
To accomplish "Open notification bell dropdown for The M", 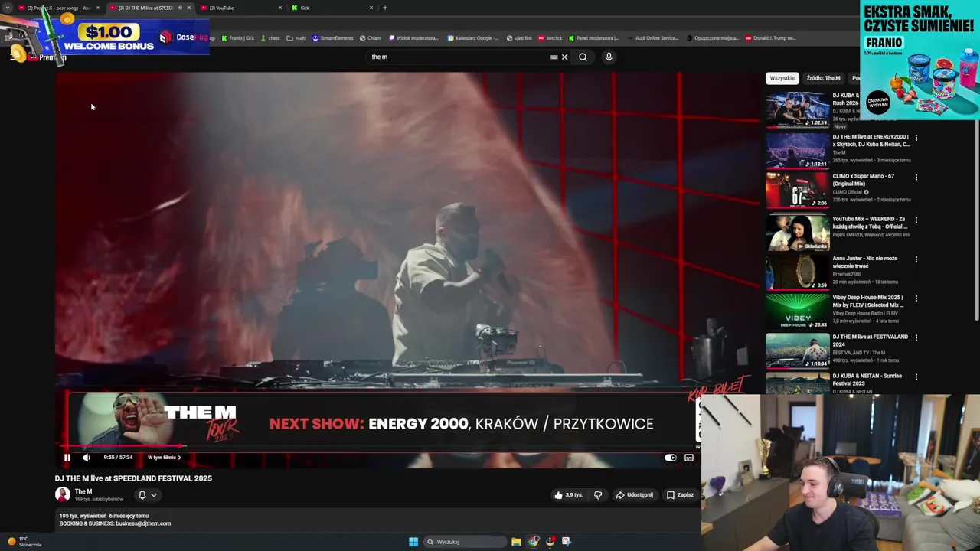I will coord(147,495).
